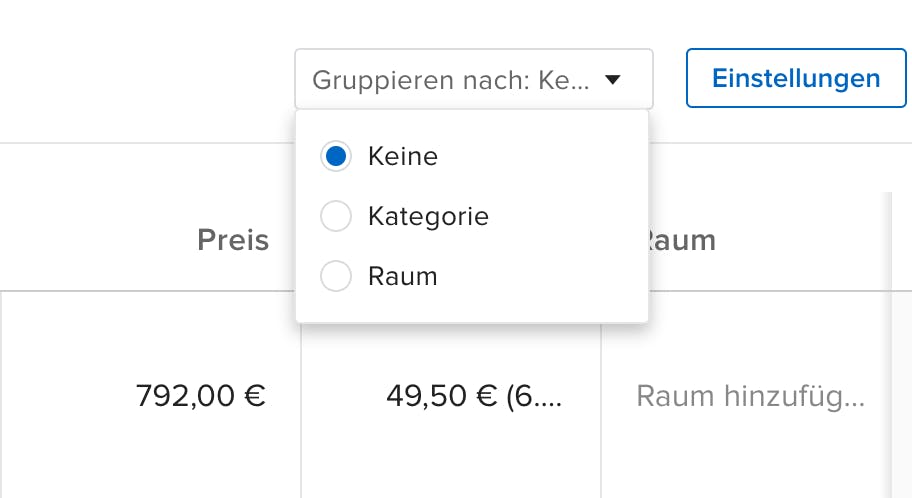This screenshot has height=498, width=912.
Task: Click the empty circle next to Raum
Action: pyautogui.click(x=336, y=276)
